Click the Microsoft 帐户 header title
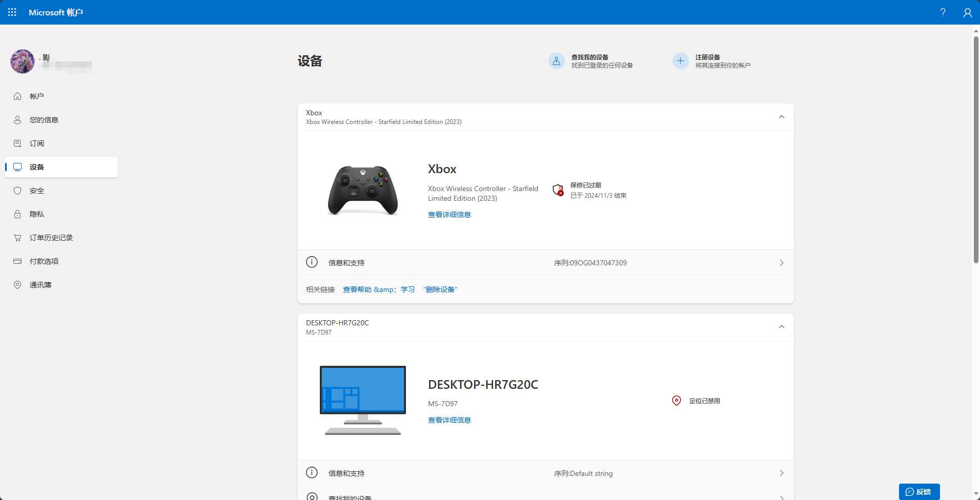This screenshot has width=980, height=500. (x=56, y=12)
